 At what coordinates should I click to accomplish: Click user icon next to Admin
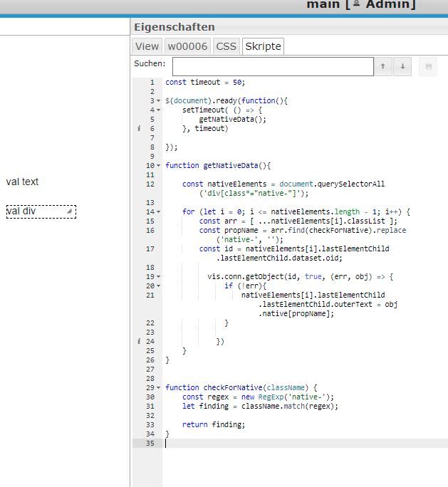357,4
